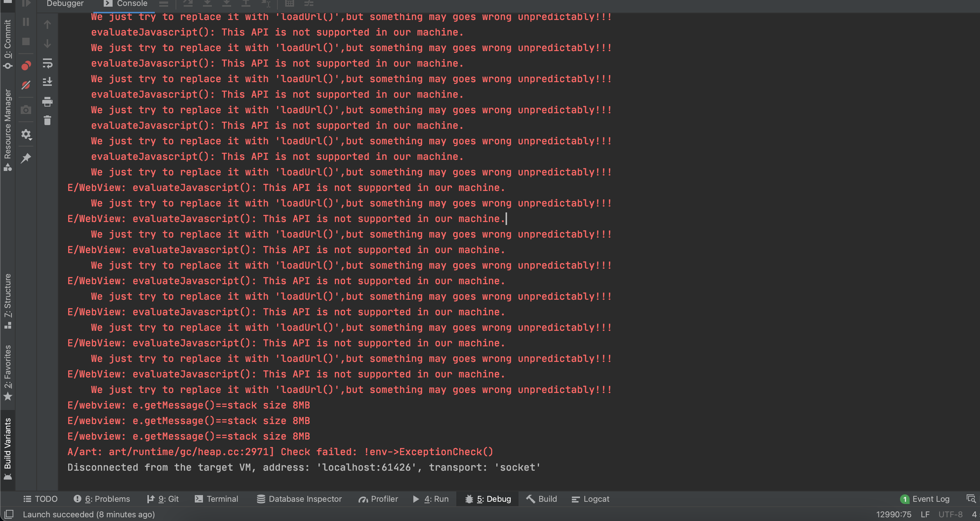Click the camera thread dump icon

click(26, 110)
